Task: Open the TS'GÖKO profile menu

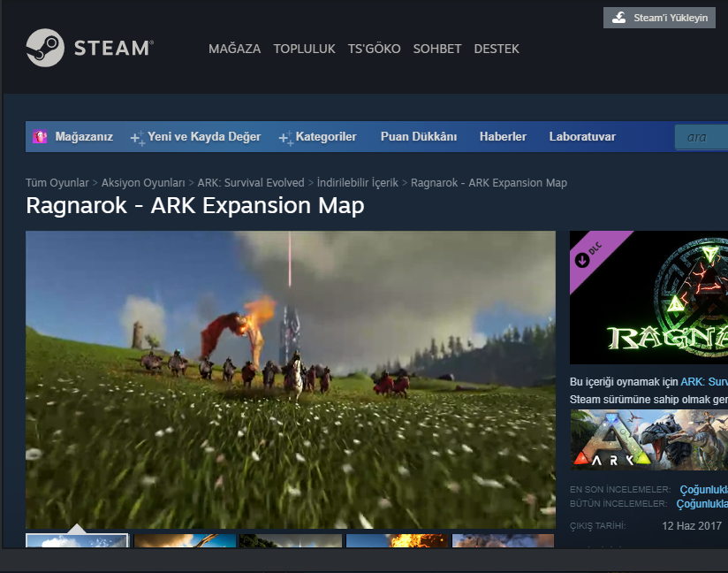Action: (x=375, y=49)
